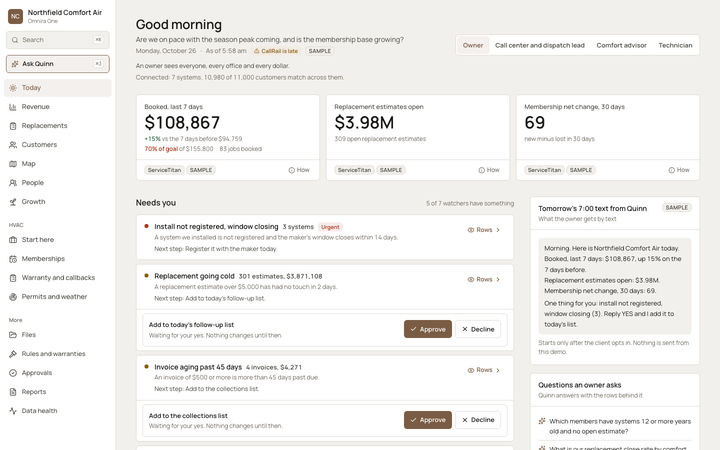The image size is (720, 450).
Task: Click the Search magnifier icon
Action: pos(15,40)
